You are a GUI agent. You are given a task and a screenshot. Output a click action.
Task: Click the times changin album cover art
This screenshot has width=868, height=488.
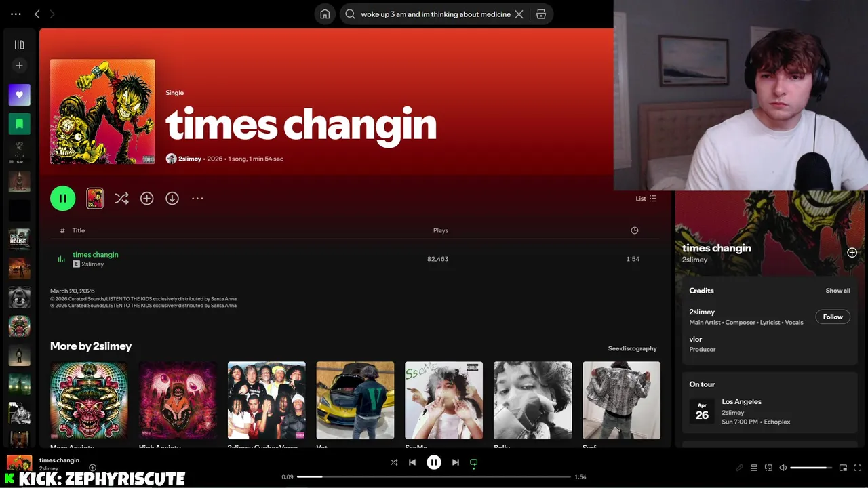[x=102, y=112]
